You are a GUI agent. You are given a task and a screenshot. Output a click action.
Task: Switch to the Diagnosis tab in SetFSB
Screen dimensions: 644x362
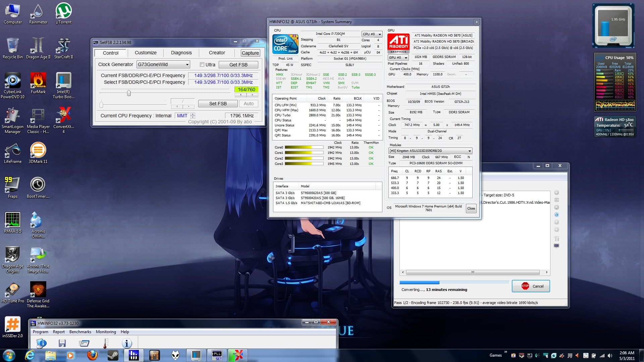(x=181, y=53)
